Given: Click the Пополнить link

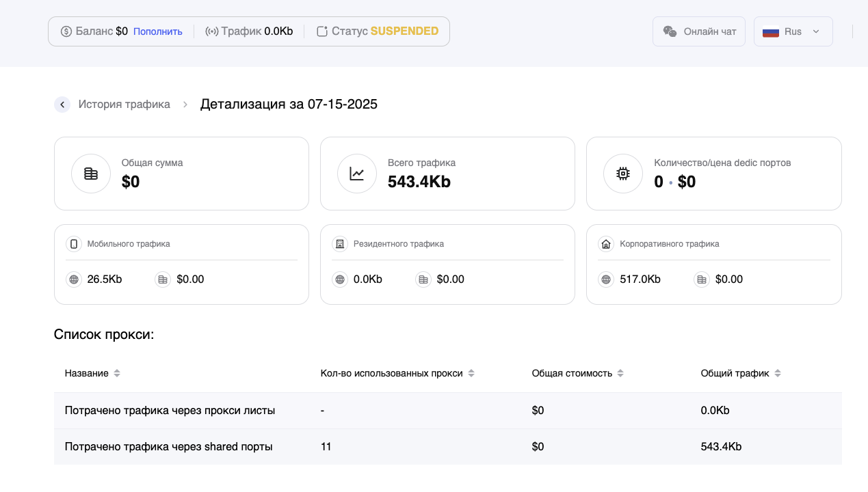Looking at the screenshot, I should point(158,31).
